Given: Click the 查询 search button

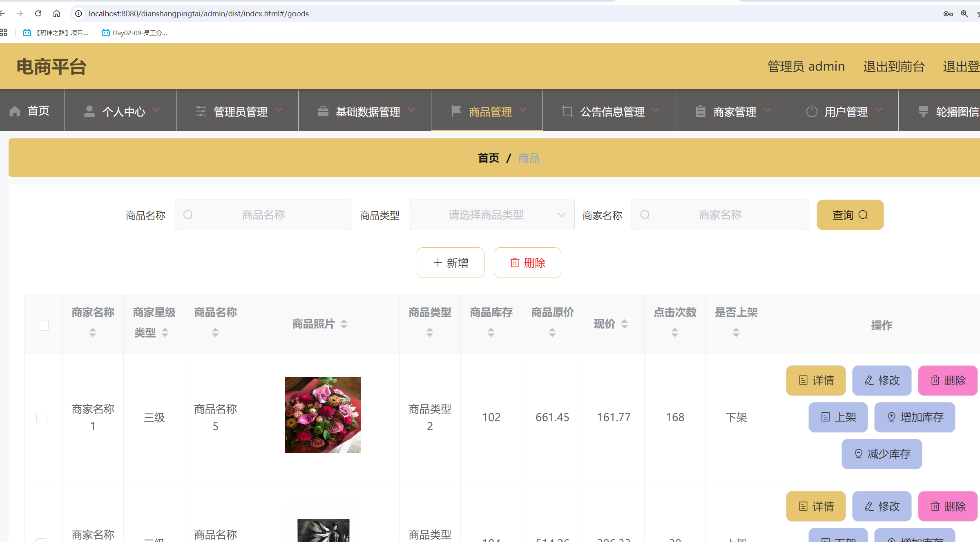Looking at the screenshot, I should tap(850, 215).
